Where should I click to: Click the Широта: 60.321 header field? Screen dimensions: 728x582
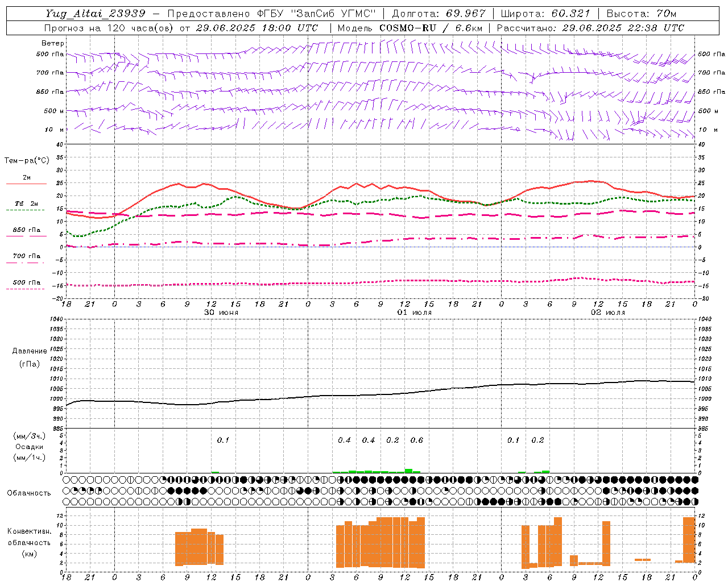545,14
